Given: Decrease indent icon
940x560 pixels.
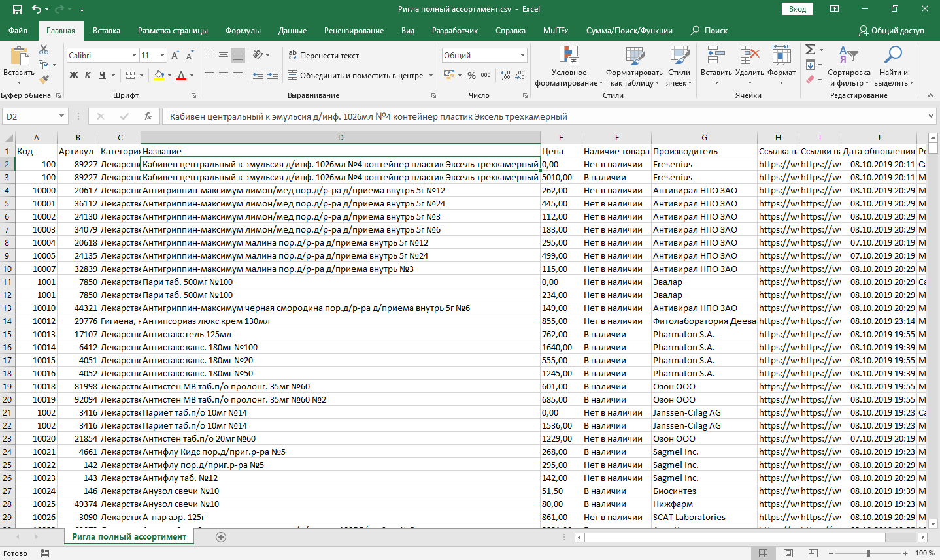Looking at the screenshot, I should tap(258, 75).
